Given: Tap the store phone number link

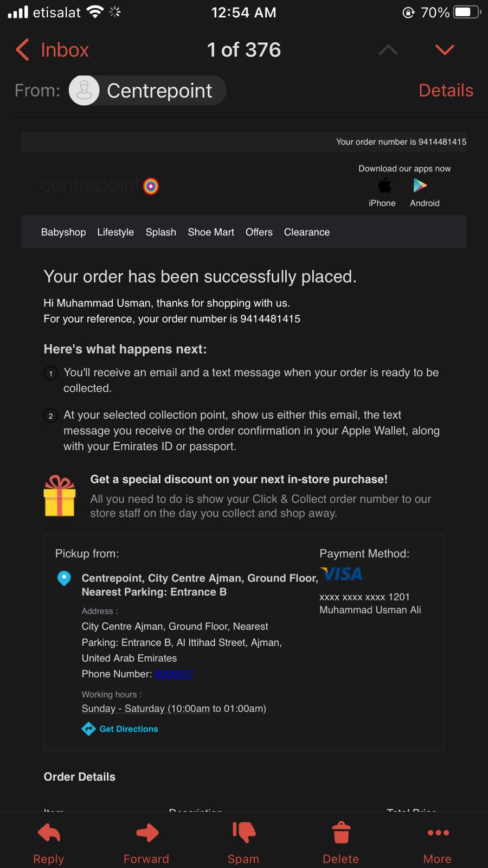Looking at the screenshot, I should (x=174, y=674).
